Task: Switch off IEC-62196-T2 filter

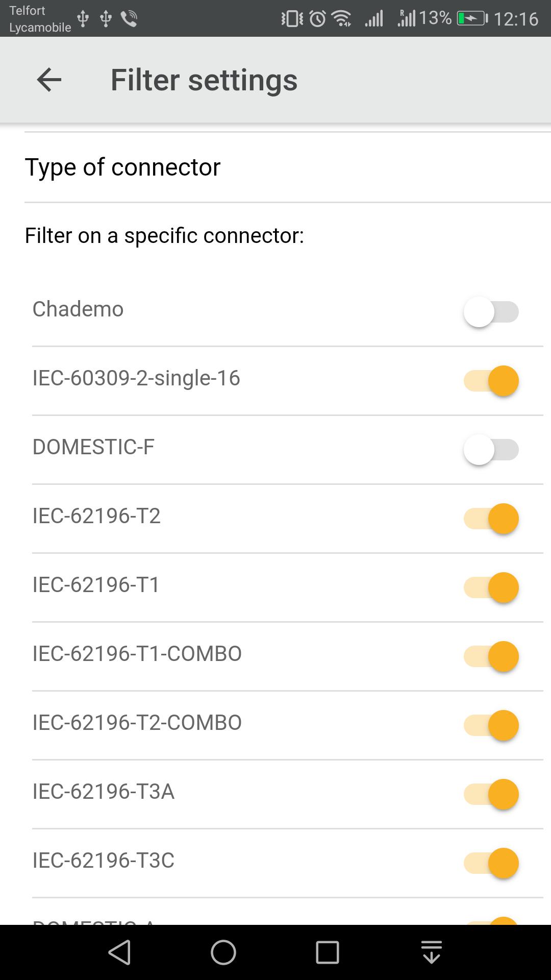Action: tap(491, 519)
